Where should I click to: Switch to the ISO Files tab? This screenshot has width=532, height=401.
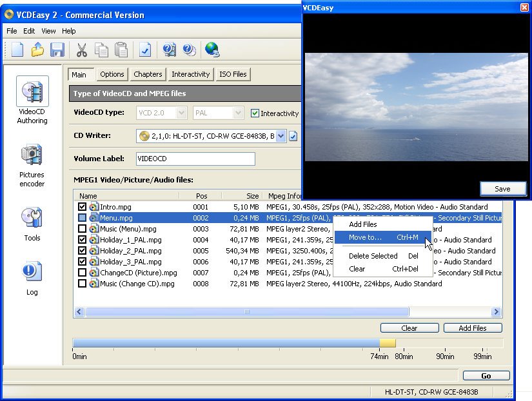tap(233, 74)
